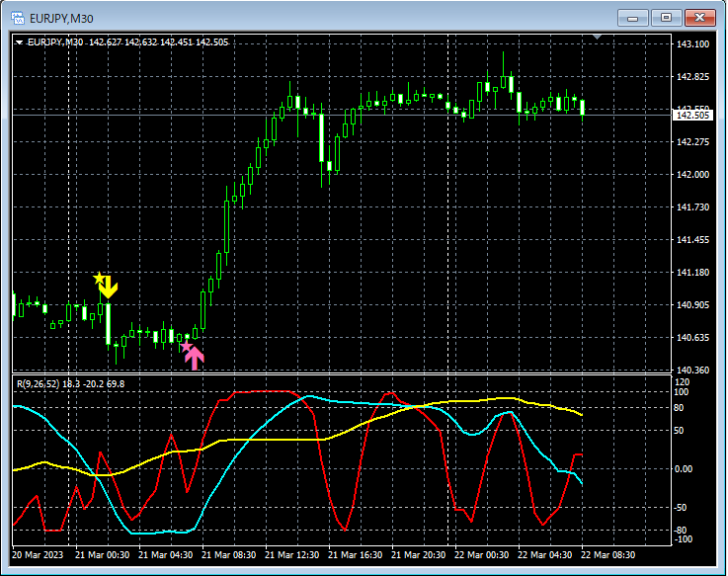Click the EURJPY,M30 window title text
Screen dimensions: 728x576
pyautogui.click(x=61, y=19)
